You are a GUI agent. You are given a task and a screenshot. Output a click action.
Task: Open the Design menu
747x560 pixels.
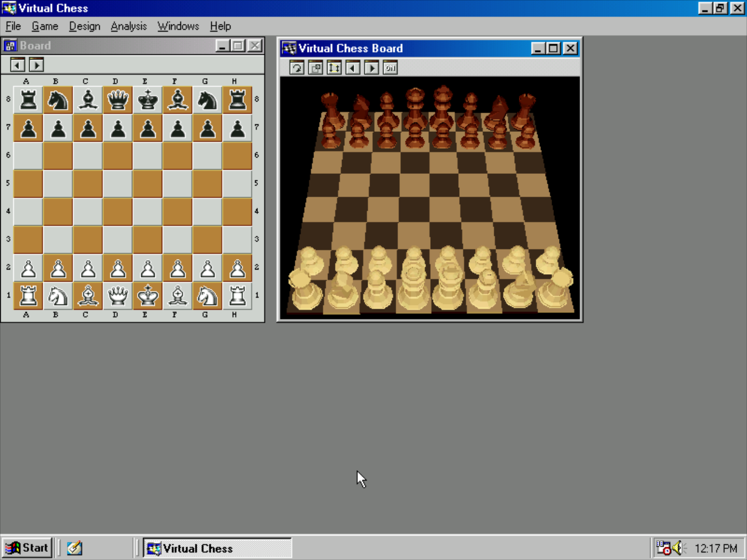click(85, 26)
